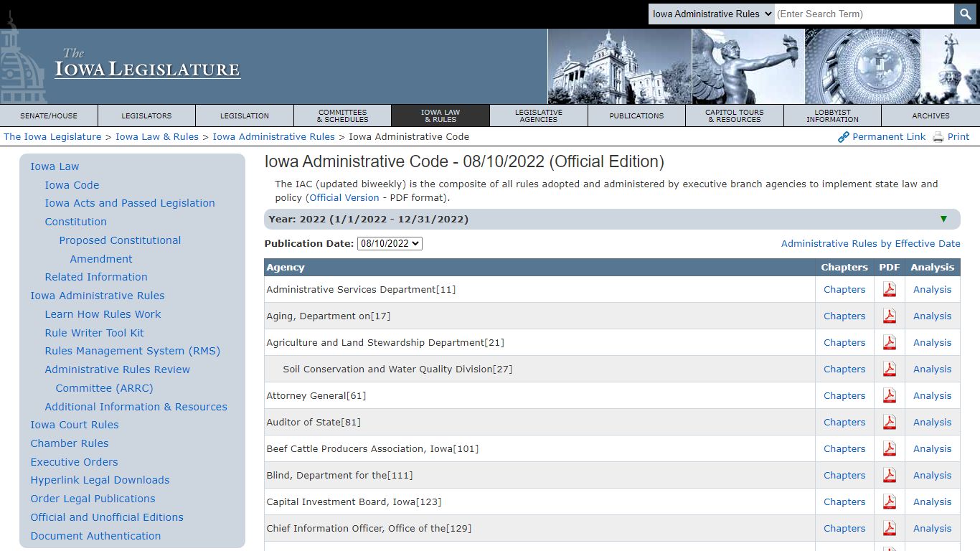Image resolution: width=980 pixels, height=551 pixels.
Task: Open Analysis for Aging Department
Action: [x=932, y=316]
